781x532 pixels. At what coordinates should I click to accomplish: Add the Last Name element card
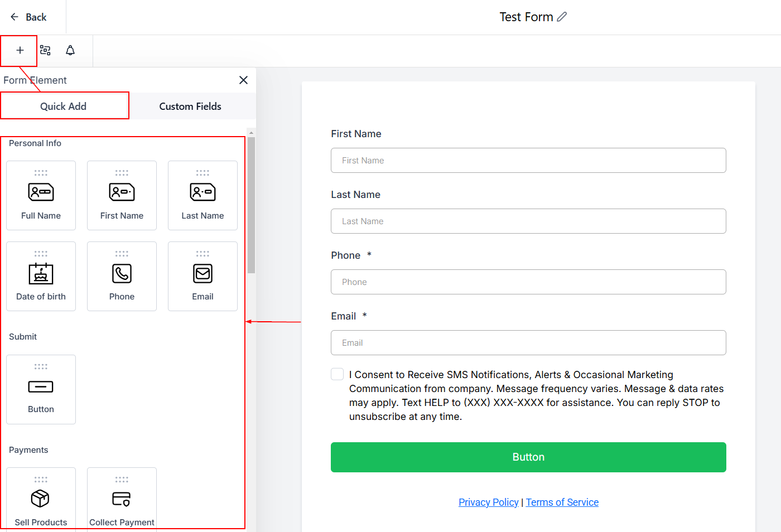point(203,195)
